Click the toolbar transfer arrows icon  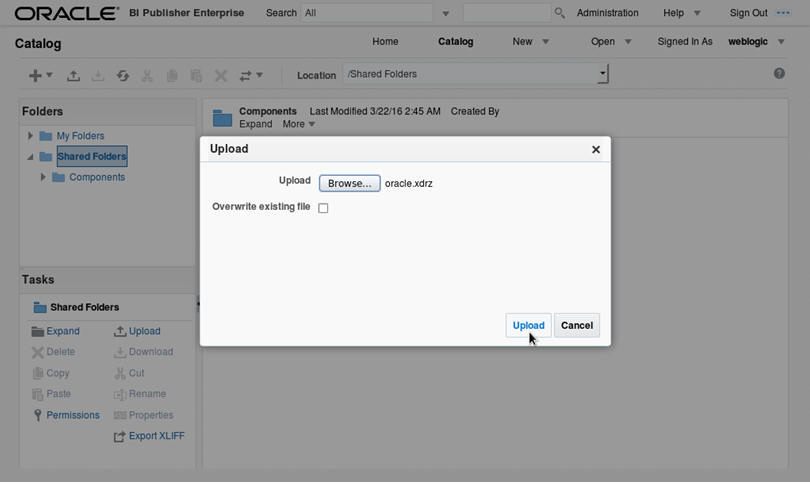pyautogui.click(x=245, y=75)
